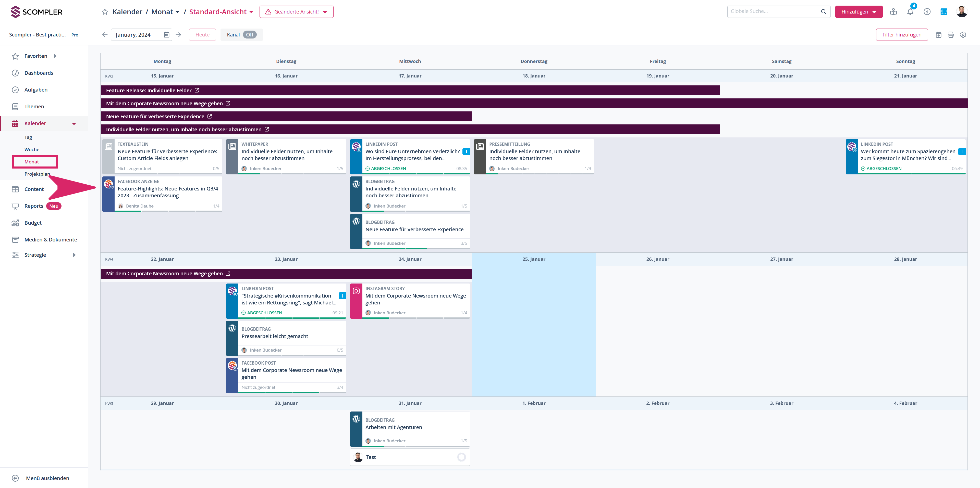Click the print icon

pos(951,35)
